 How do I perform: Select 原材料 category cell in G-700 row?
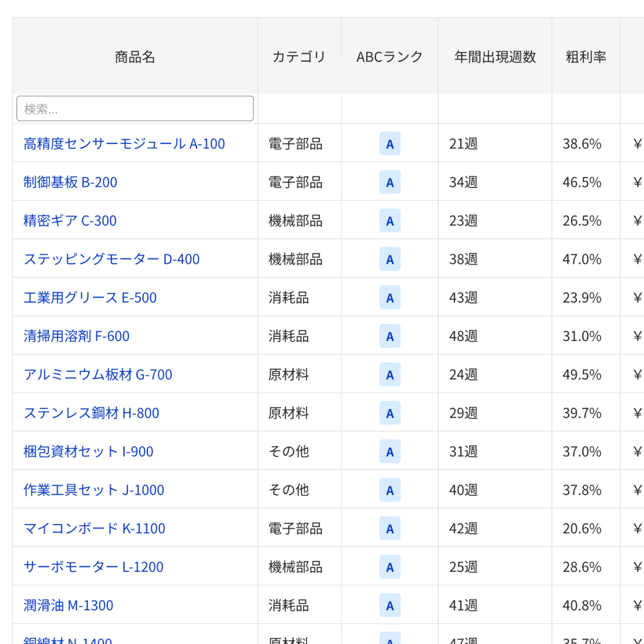click(x=299, y=375)
